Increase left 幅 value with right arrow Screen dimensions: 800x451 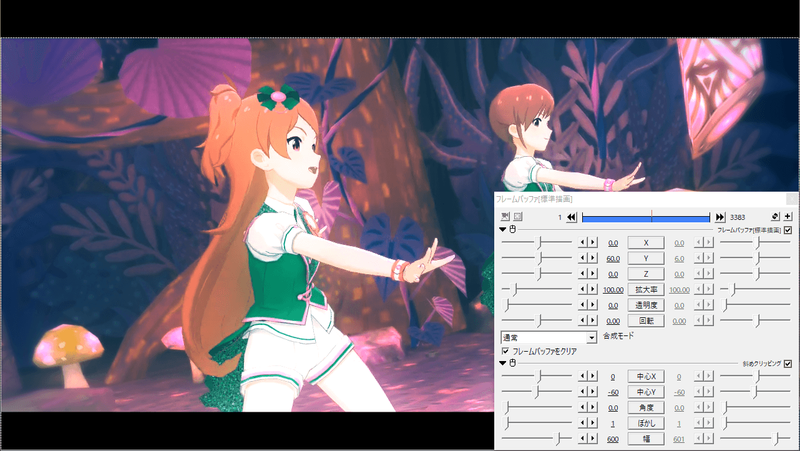pyautogui.click(x=593, y=439)
